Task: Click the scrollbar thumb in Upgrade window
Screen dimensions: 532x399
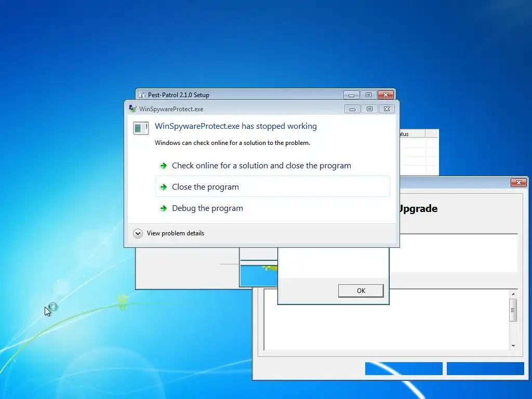Action: (x=513, y=310)
